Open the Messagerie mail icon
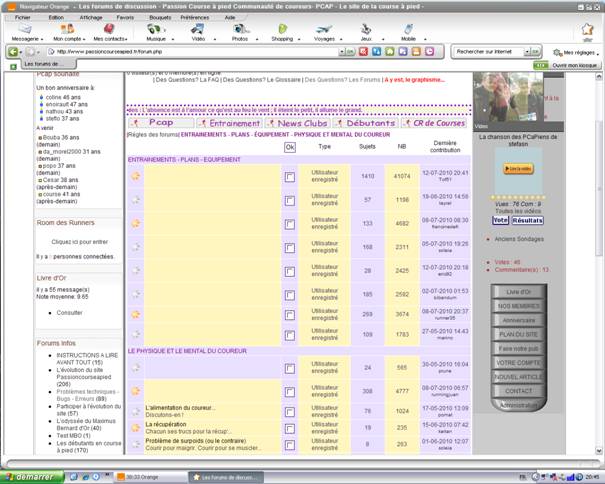This screenshot has width=605, height=484. (25, 29)
